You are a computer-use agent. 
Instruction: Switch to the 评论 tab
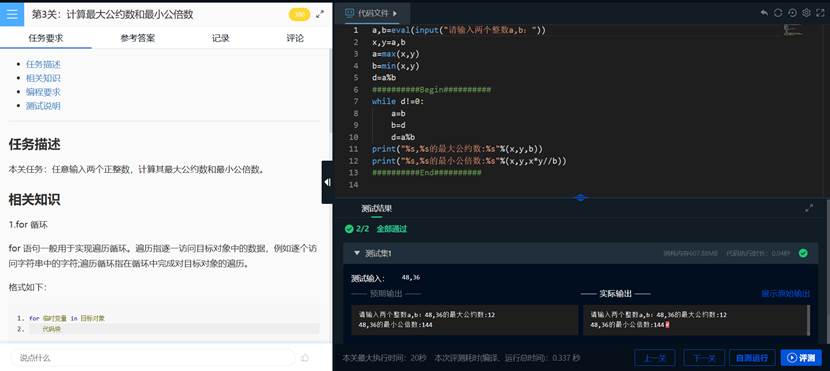[x=295, y=38]
